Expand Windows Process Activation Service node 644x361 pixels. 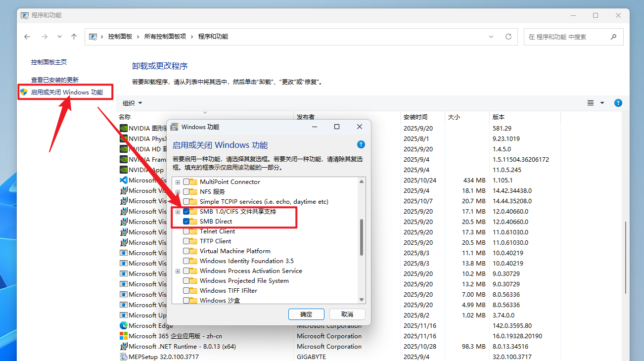coord(178,271)
